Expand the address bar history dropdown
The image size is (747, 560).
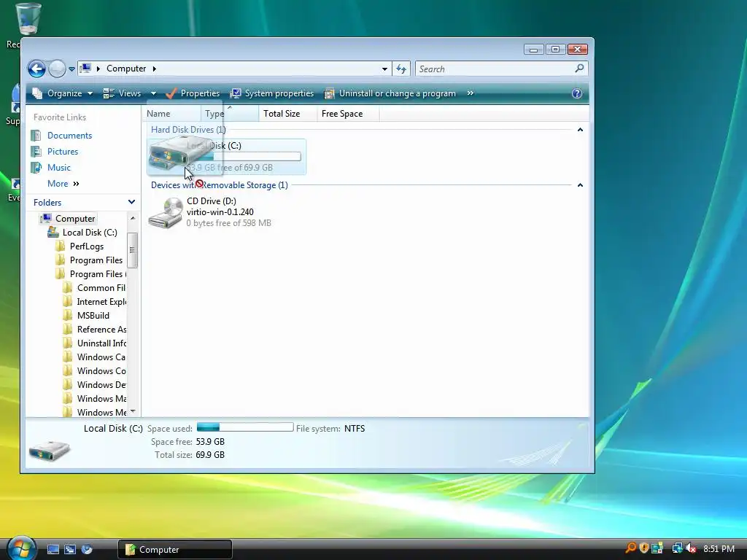384,69
